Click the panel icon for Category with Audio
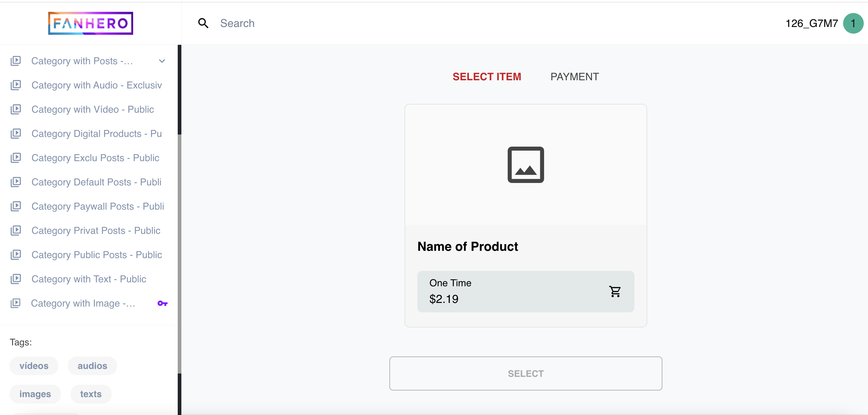868x415 pixels. (x=16, y=85)
